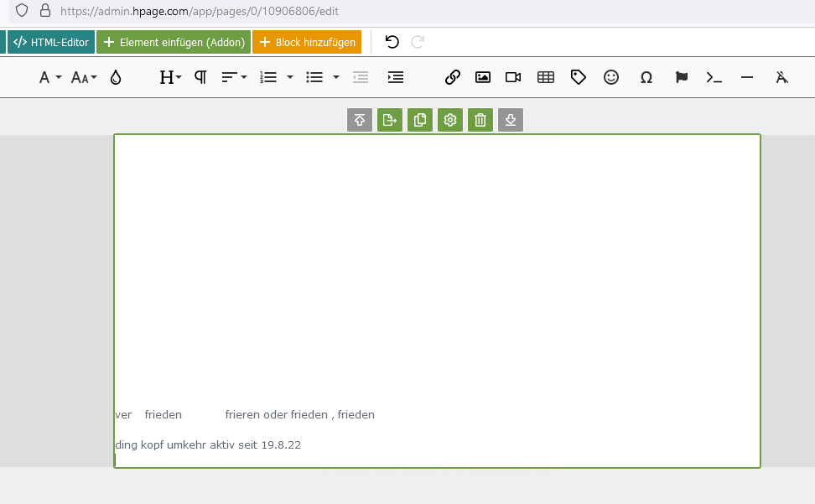Click the paragraph pilcrow icon
Viewport: 815px width, 504px height.
[200, 77]
